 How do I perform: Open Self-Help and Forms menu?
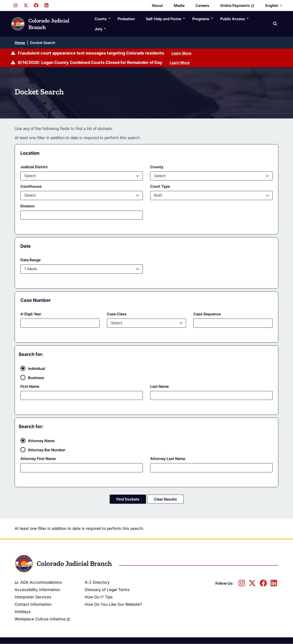pos(165,19)
